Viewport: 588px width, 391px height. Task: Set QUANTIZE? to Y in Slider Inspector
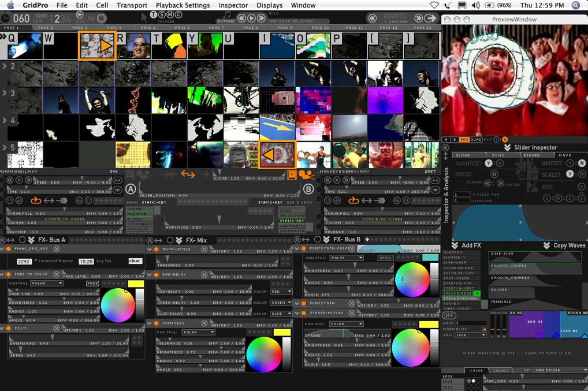pos(488,163)
